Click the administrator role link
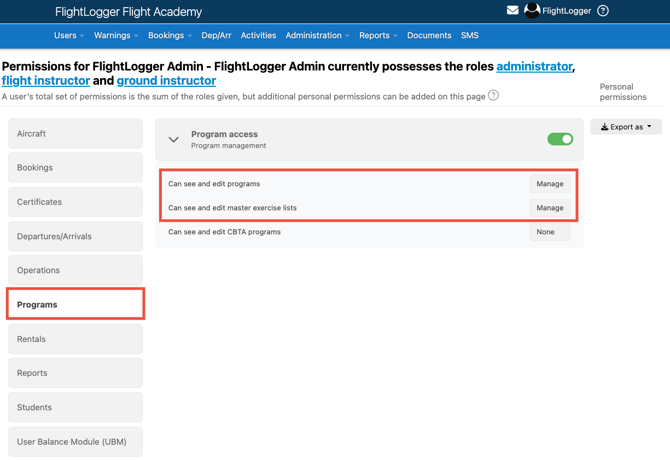Image resolution: width=670 pixels, height=460 pixels. tap(534, 66)
